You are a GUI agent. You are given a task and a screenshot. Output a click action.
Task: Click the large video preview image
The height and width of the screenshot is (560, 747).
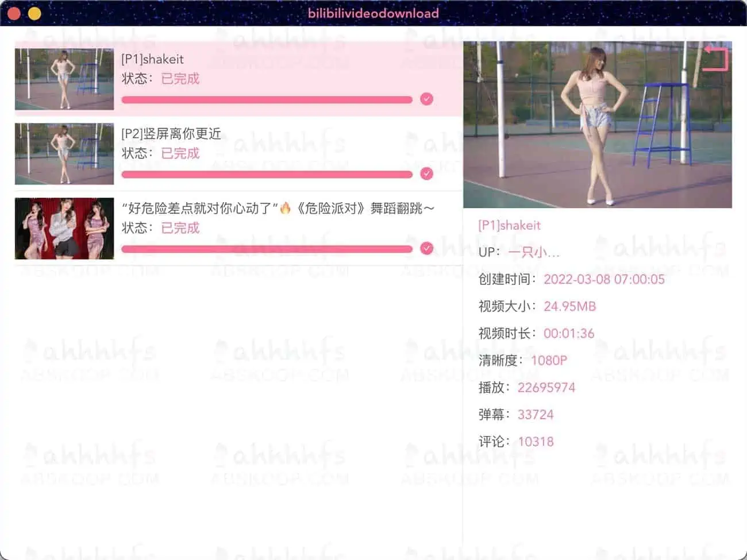point(599,125)
